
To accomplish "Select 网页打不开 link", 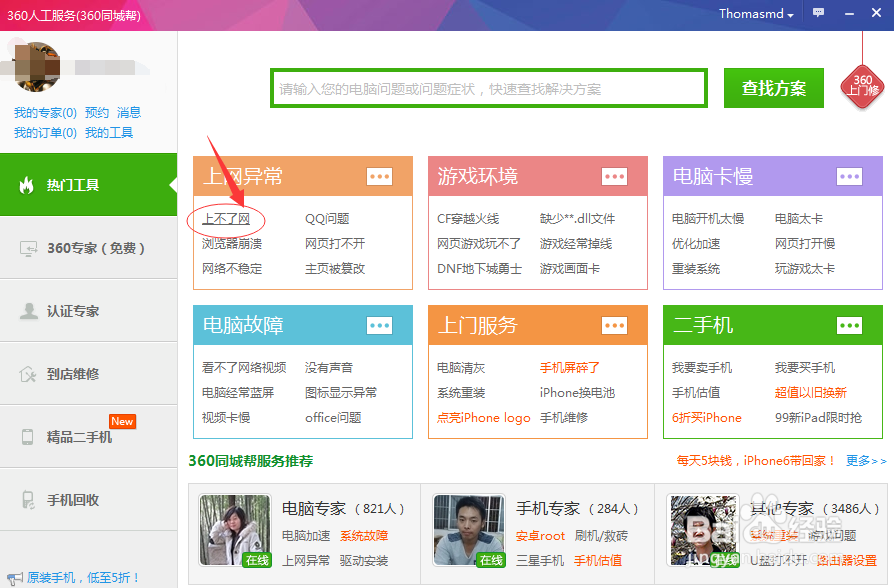I will click(335, 244).
